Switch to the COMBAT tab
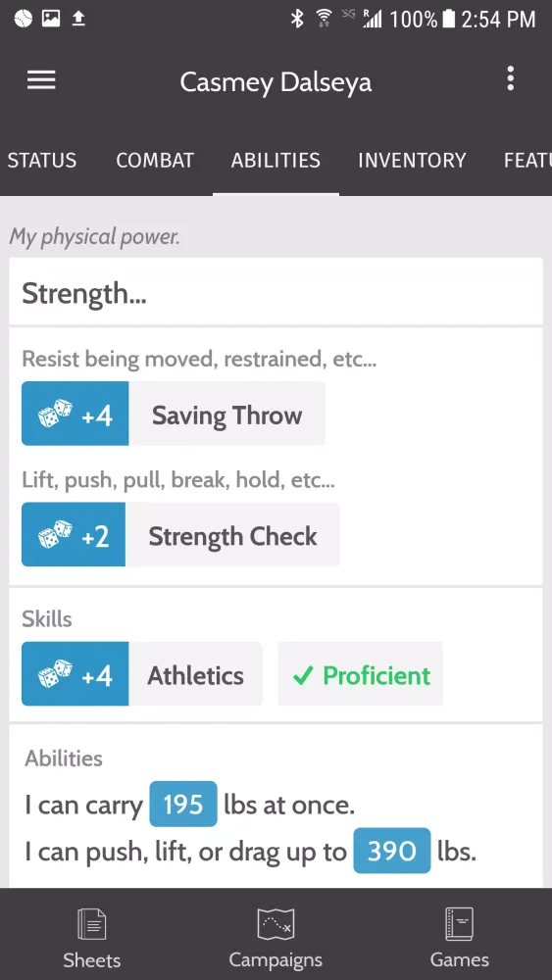The width and height of the screenshot is (552, 980). [x=155, y=161]
